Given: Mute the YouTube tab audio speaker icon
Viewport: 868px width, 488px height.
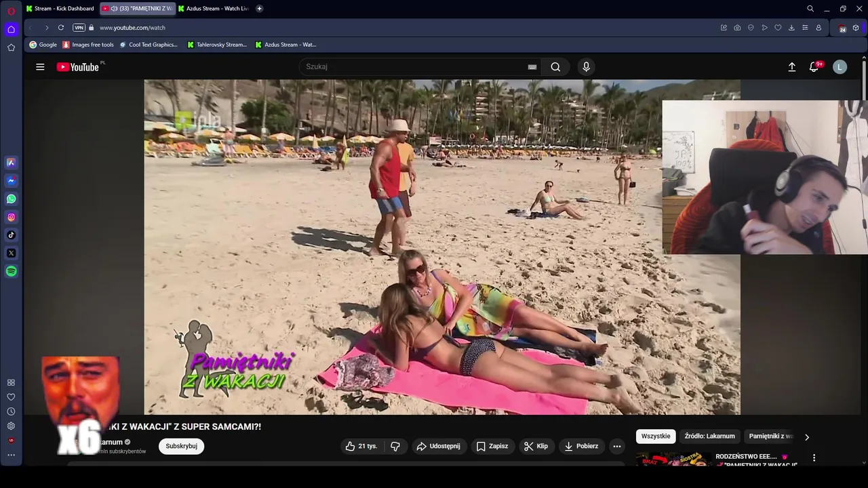Looking at the screenshot, I should [114, 9].
